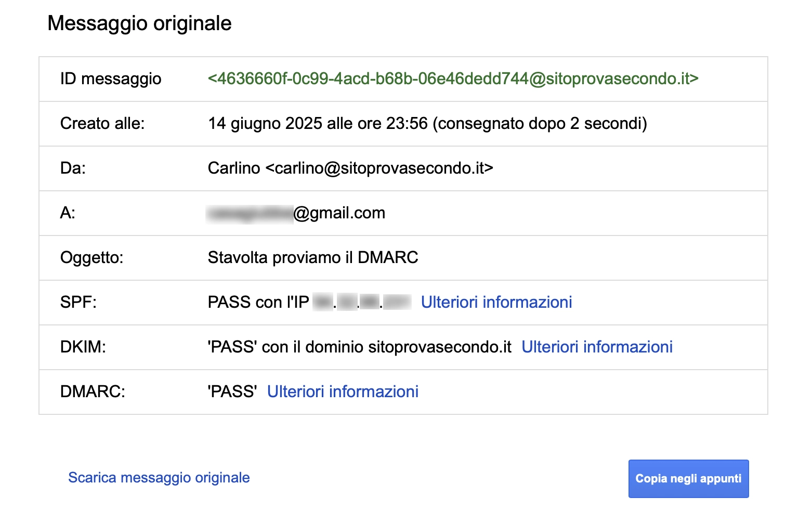Click the DKIM row label

pyautogui.click(x=83, y=347)
